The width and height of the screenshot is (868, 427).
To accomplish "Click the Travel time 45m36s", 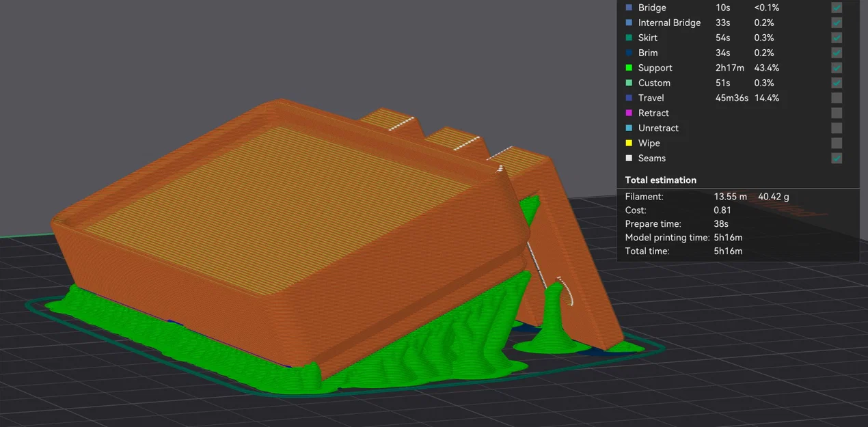I will [x=733, y=98].
